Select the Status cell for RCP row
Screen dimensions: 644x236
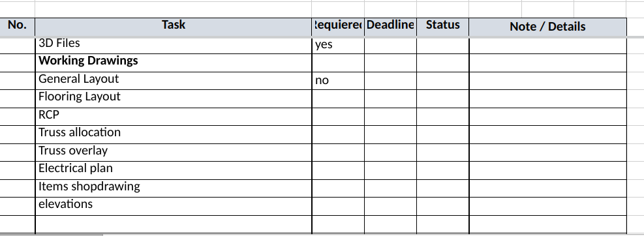[442, 117]
